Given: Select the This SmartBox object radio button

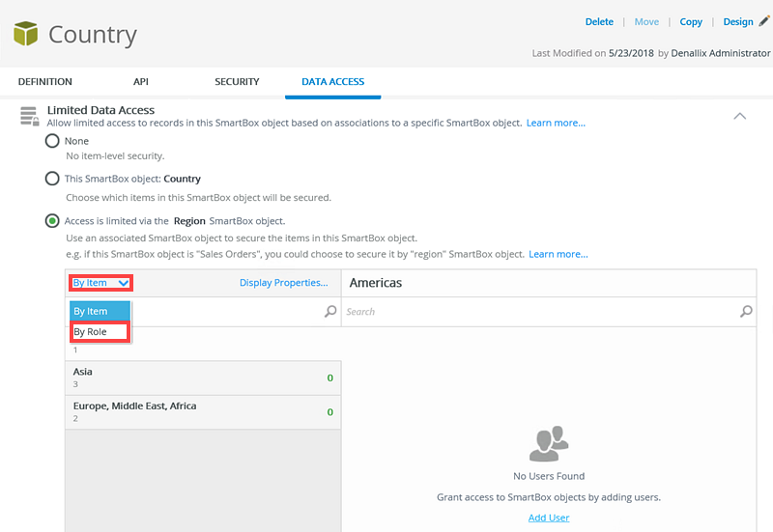Looking at the screenshot, I should point(52,179).
